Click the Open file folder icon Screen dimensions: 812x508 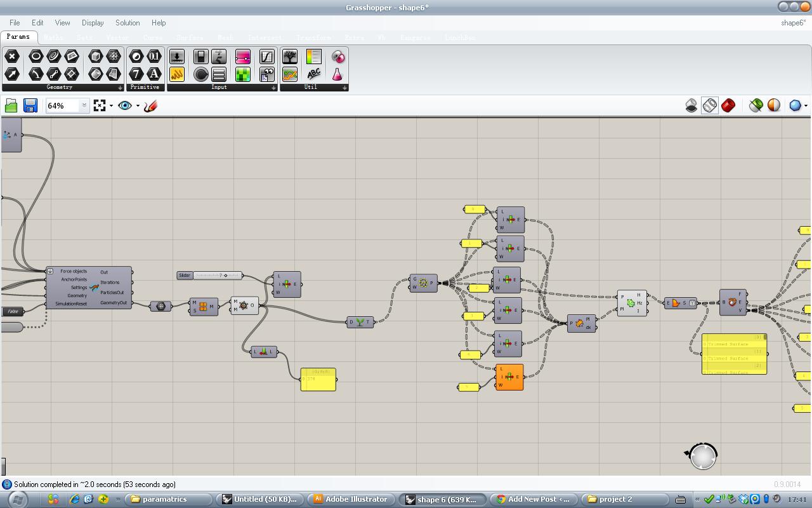point(11,105)
